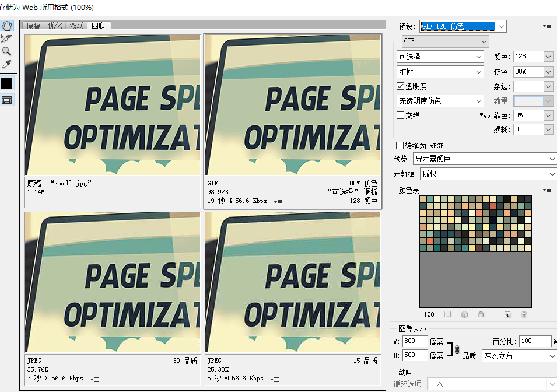The image size is (557, 392).
Task: Select the Zoom tool
Action: (7, 51)
